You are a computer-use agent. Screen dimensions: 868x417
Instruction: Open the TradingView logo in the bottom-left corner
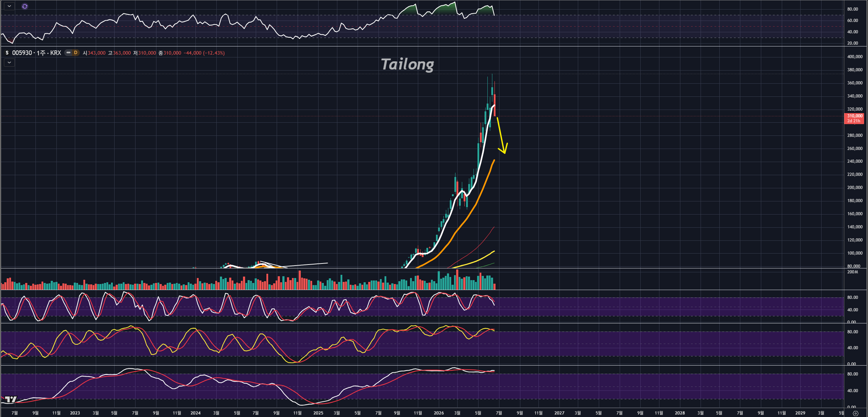[x=11, y=399]
